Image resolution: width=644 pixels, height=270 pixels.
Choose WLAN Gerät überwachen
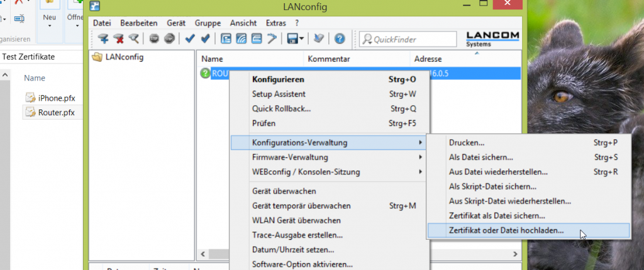click(330, 221)
